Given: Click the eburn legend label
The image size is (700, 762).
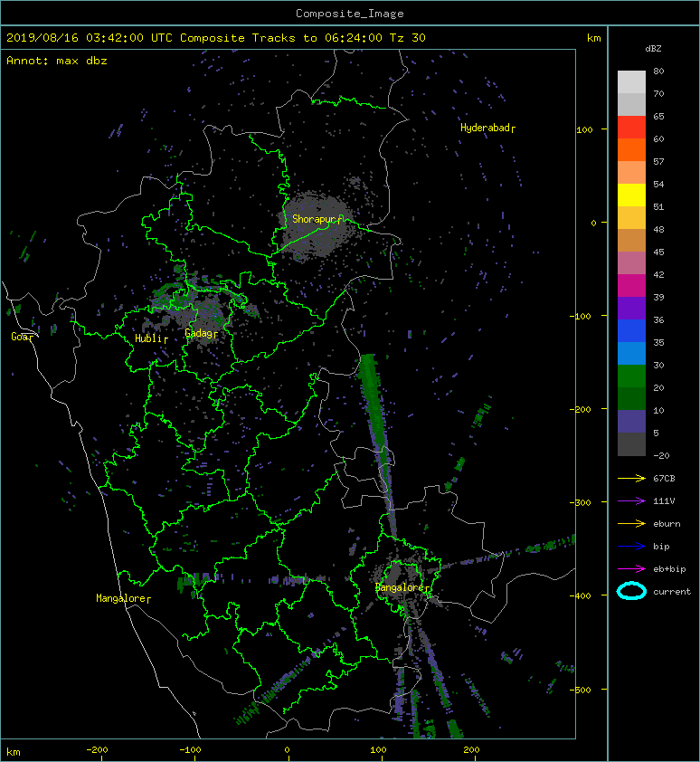Looking at the screenshot, I should [x=667, y=524].
